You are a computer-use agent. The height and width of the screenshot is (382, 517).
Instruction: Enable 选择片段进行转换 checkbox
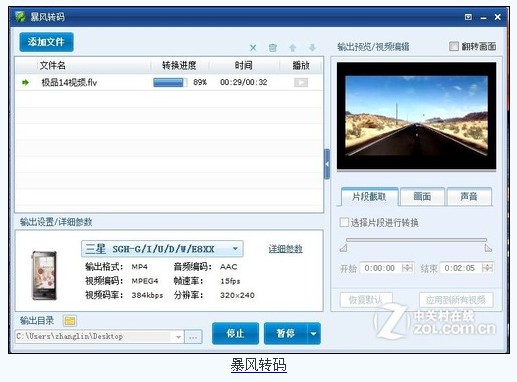[344, 222]
